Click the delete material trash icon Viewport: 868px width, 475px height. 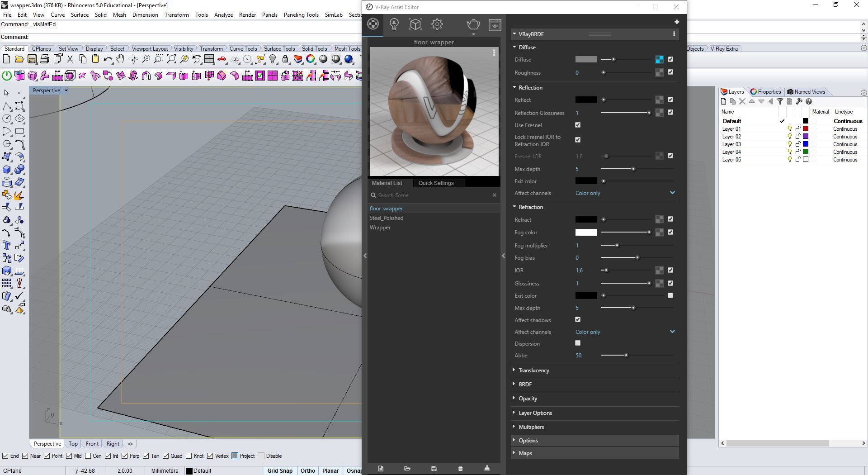461,469
